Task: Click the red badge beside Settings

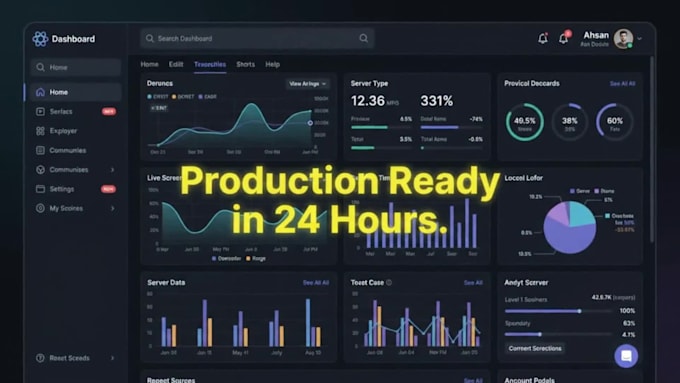Action: (x=108, y=189)
